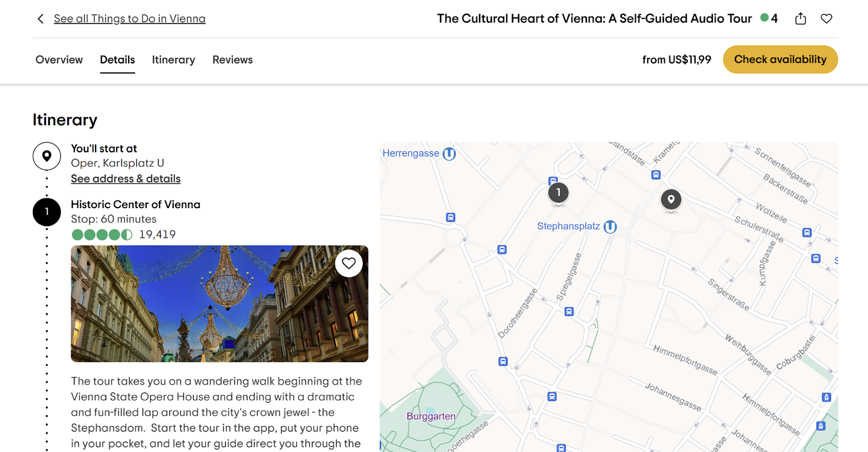Go to the Itinerary tab
This screenshot has height=452, width=868.
(x=173, y=60)
